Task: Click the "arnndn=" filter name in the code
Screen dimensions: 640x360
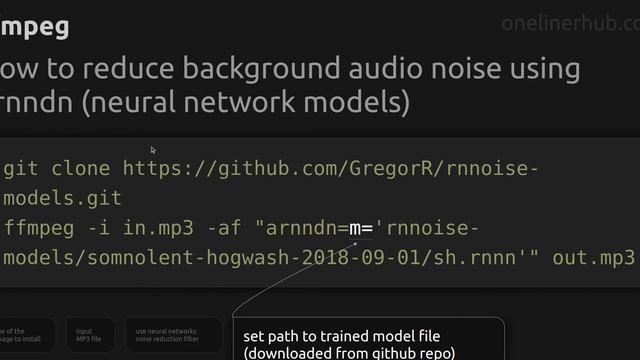Action: (x=307, y=228)
